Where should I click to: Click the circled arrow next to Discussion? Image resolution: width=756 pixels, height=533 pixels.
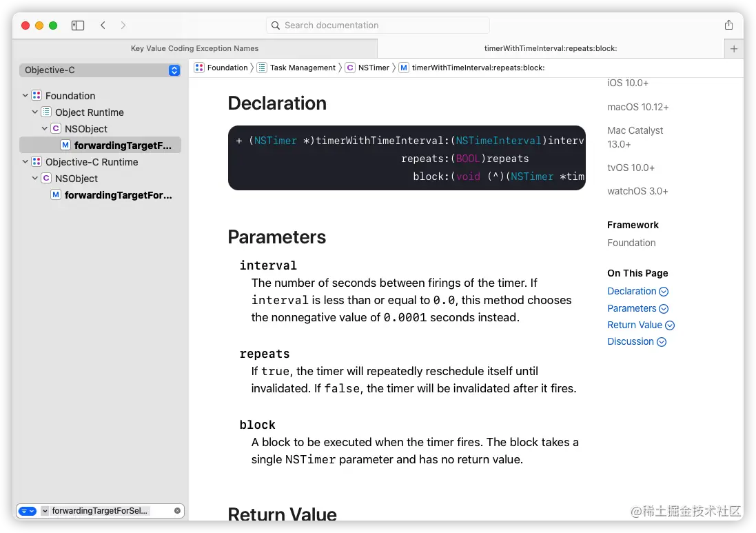(x=662, y=342)
